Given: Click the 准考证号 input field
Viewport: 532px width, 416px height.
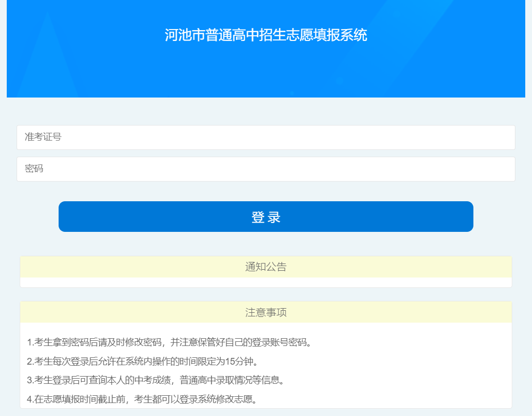Looking at the screenshot, I should [265, 137].
